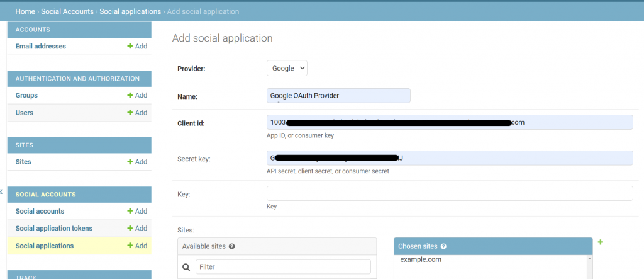Collapse the sidebar with the left chevron
The height and width of the screenshot is (279, 644).
(x=2, y=191)
